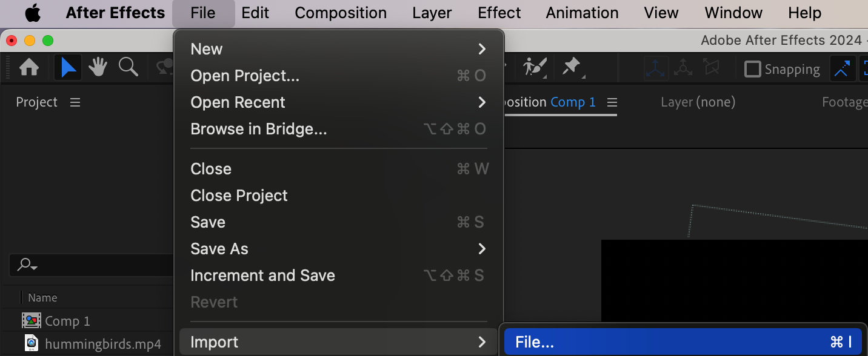868x356 pixels.
Task: Open the Project panel hamburger menu
Action: [x=75, y=102]
